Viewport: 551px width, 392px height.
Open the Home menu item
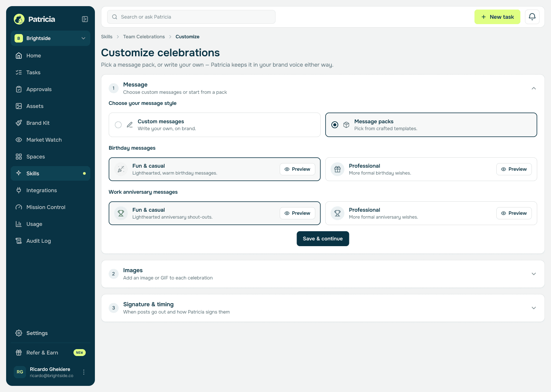pos(51,56)
